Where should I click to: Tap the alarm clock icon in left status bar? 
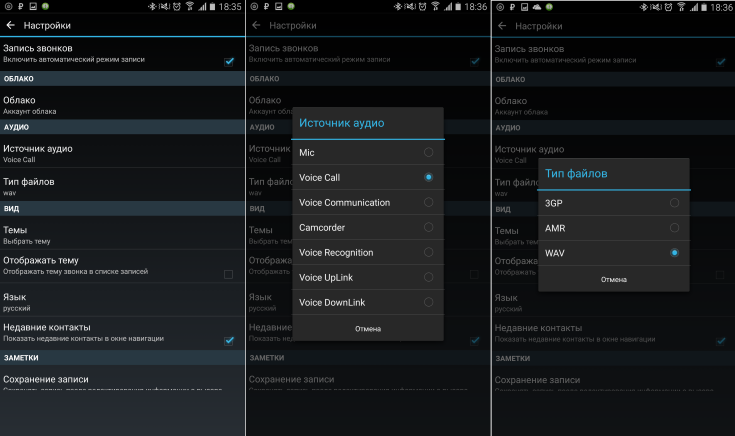coord(177,7)
